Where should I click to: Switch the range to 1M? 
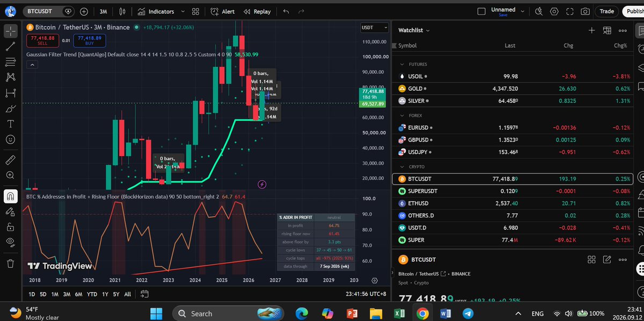point(55,294)
